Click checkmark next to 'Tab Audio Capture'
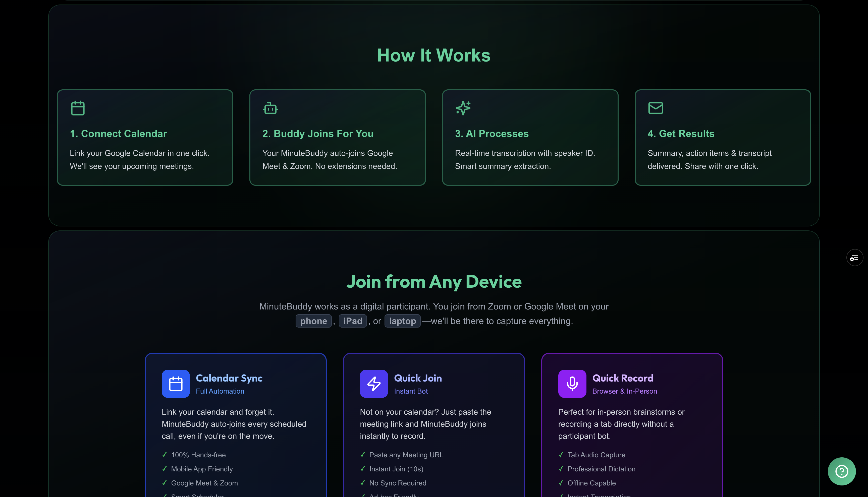The image size is (868, 497). pos(561,455)
